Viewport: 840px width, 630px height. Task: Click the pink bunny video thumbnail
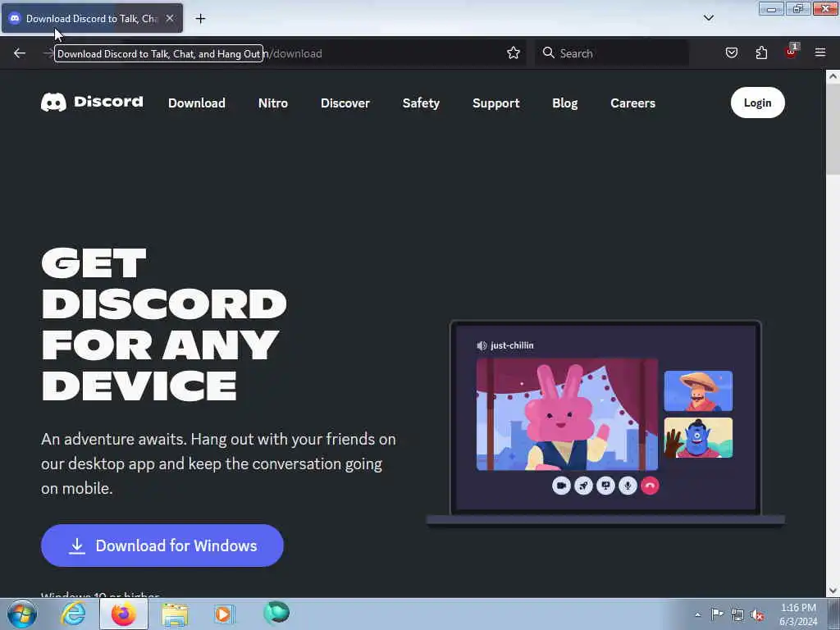click(567, 414)
